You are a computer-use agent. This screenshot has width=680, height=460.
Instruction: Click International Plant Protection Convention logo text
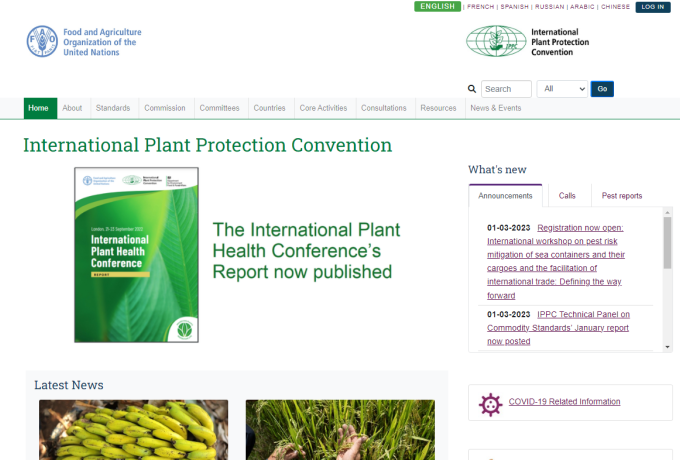[560, 42]
